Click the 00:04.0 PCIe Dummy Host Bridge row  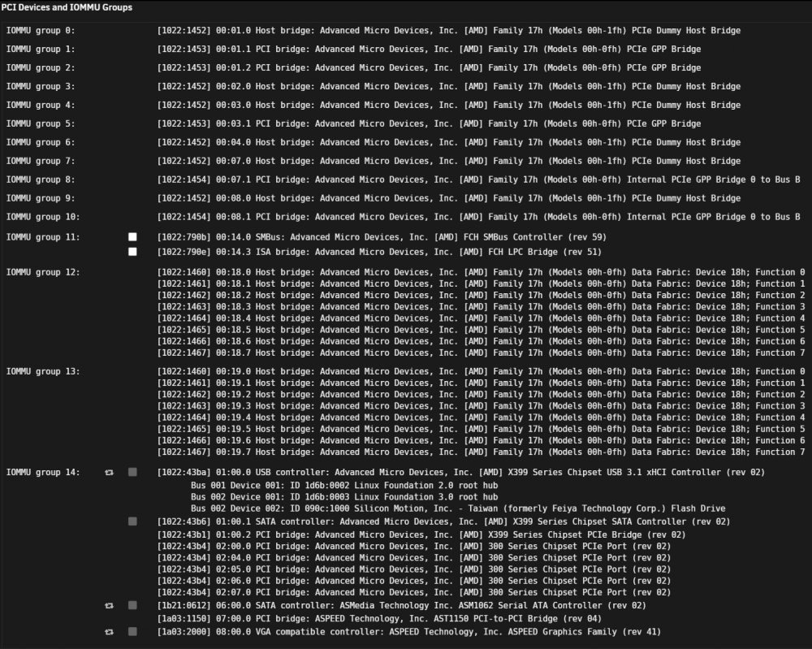[x=449, y=142]
